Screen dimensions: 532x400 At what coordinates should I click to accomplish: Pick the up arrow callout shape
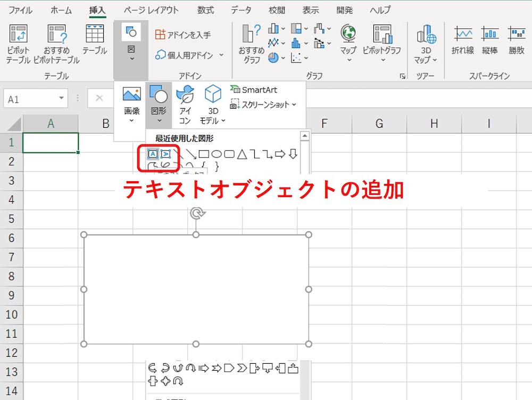pos(293,368)
